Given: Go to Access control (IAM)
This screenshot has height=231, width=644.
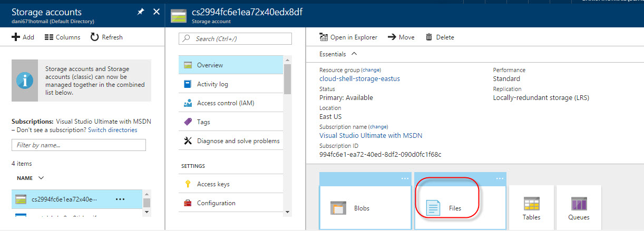Looking at the screenshot, I should [x=225, y=103].
